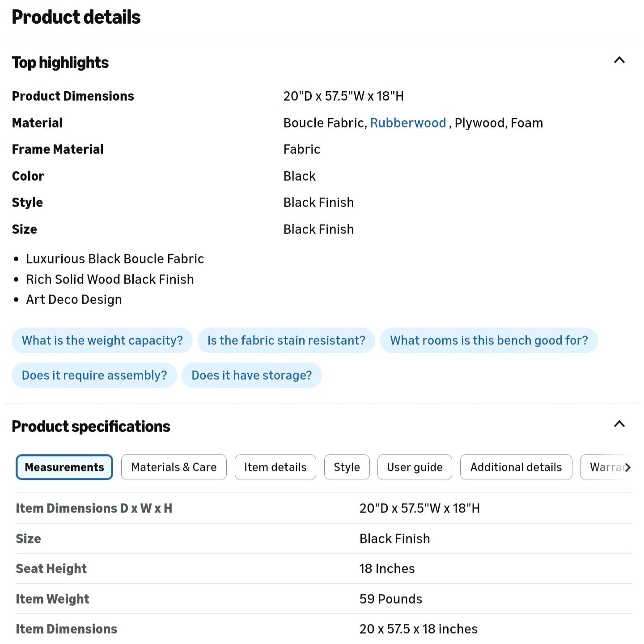Viewport: 644px width, 644px height.
Task: Click the Item Weight row value
Action: (x=391, y=599)
